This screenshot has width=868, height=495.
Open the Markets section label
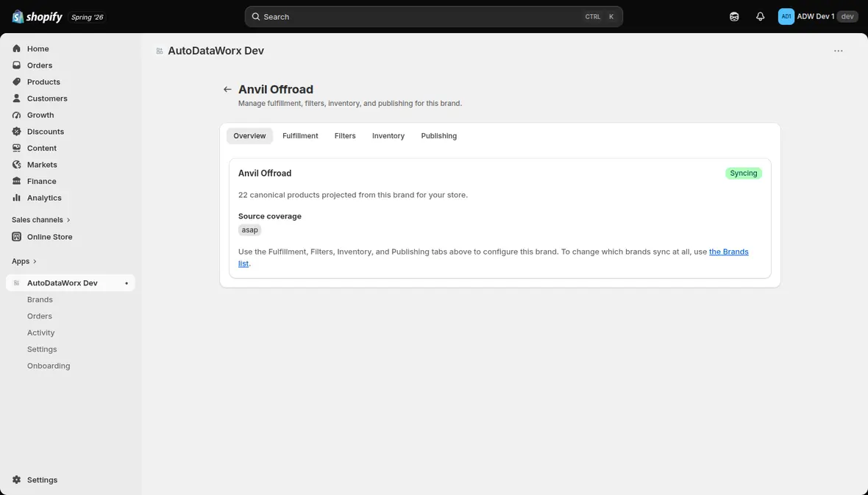coord(42,165)
